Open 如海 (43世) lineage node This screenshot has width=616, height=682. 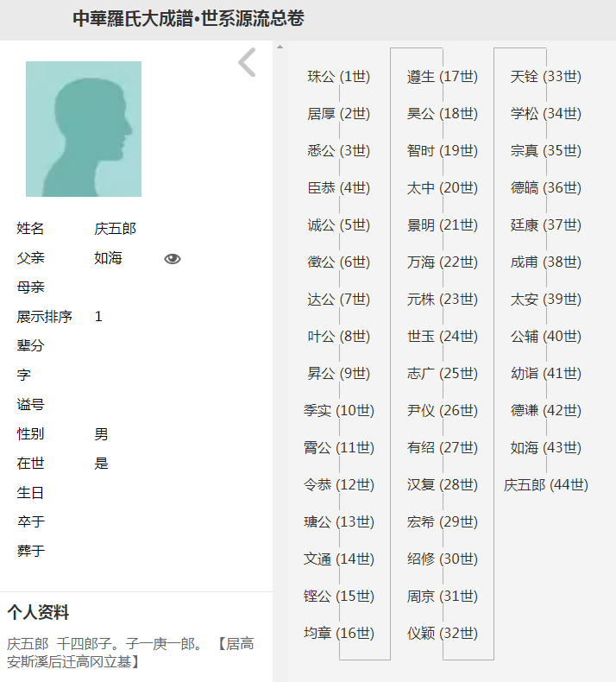click(x=545, y=447)
